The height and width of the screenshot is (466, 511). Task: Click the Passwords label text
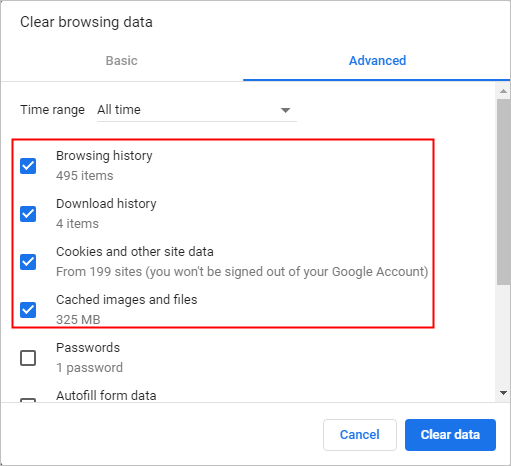pyautogui.click(x=88, y=348)
